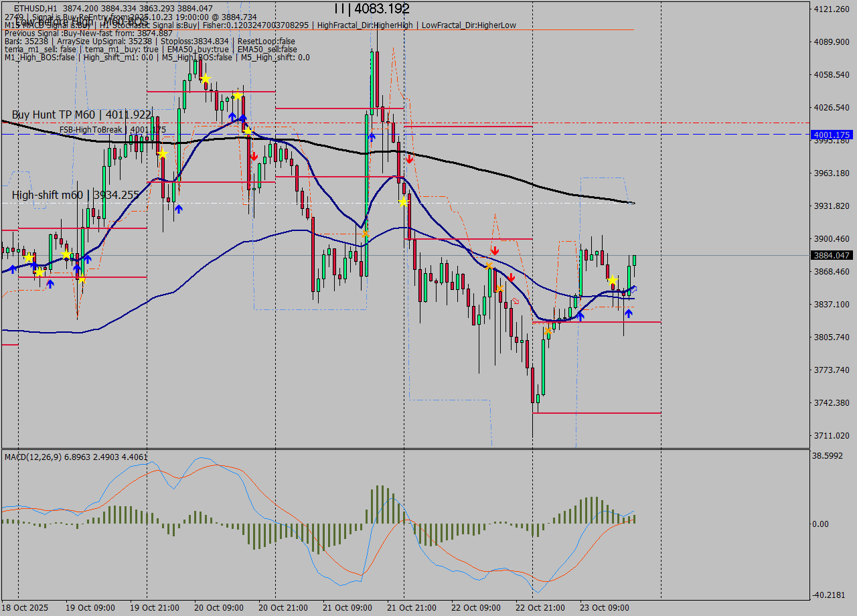The width and height of the screenshot is (857, 616).
Task: Click the 21 Oct 09:00 time axis label
Action: tap(347, 607)
